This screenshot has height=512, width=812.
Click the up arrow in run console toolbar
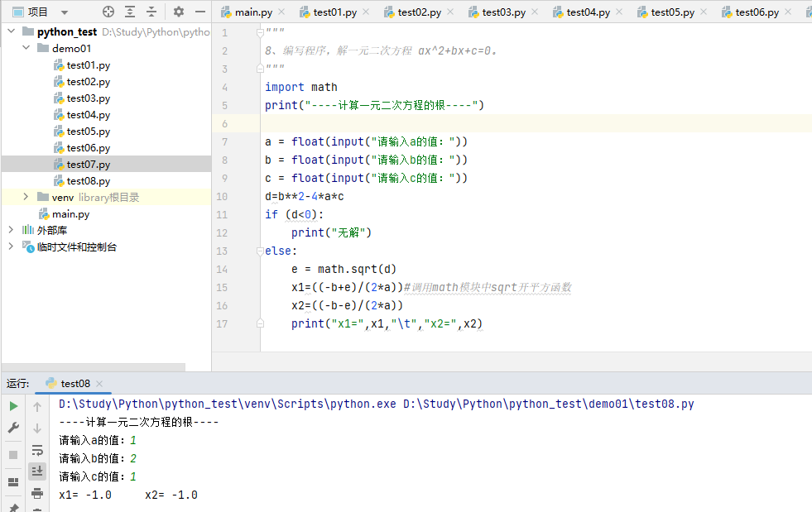(37, 407)
